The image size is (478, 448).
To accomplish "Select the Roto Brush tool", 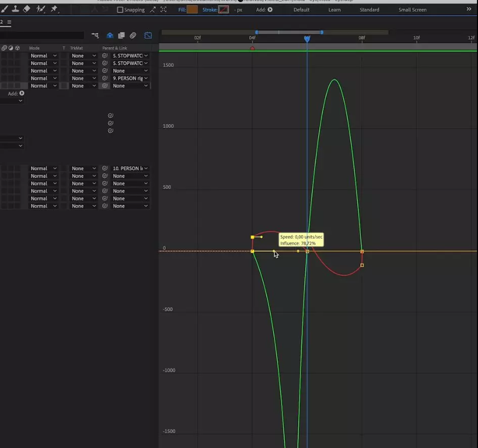I will pyautogui.click(x=40, y=9).
